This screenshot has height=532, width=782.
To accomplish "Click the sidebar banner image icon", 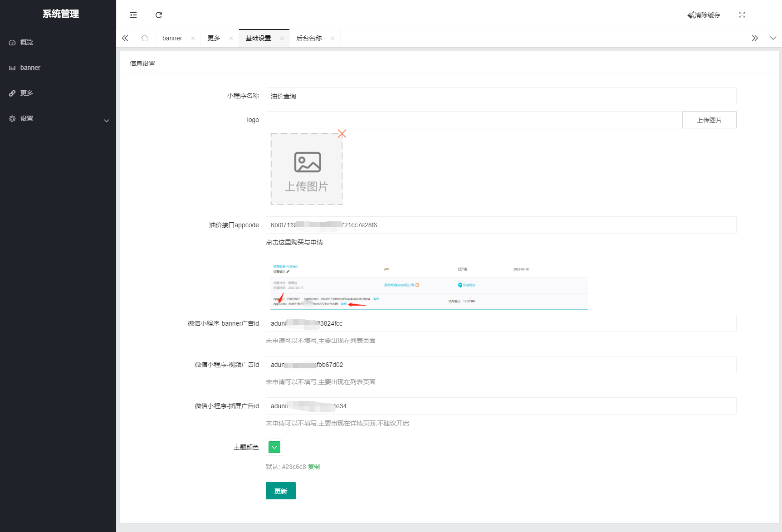I will click(x=12, y=68).
